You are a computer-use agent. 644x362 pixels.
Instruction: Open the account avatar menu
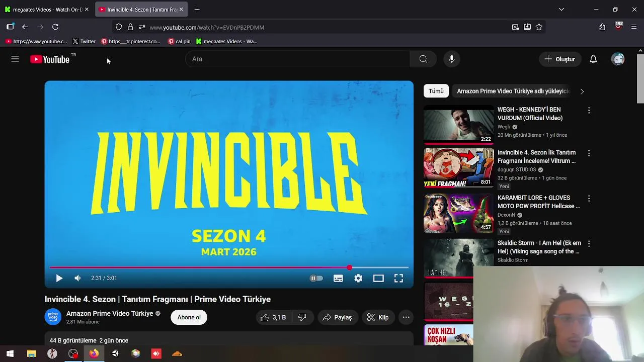coord(618,59)
